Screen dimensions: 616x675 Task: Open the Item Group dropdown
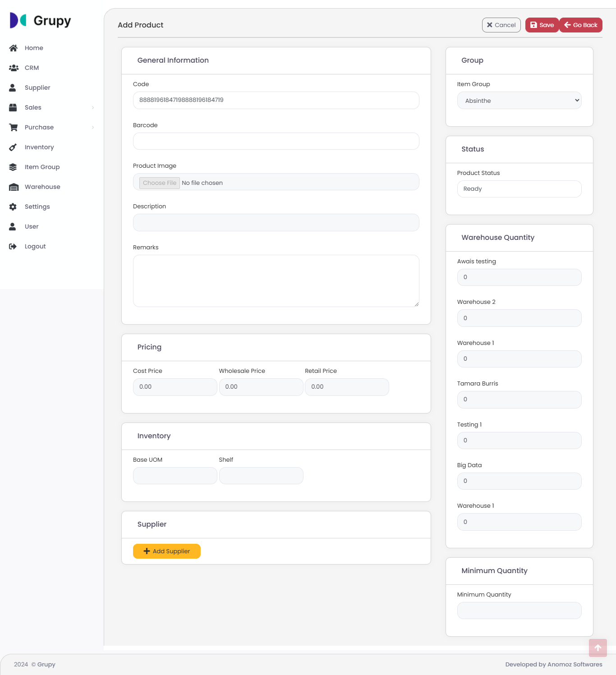point(519,101)
